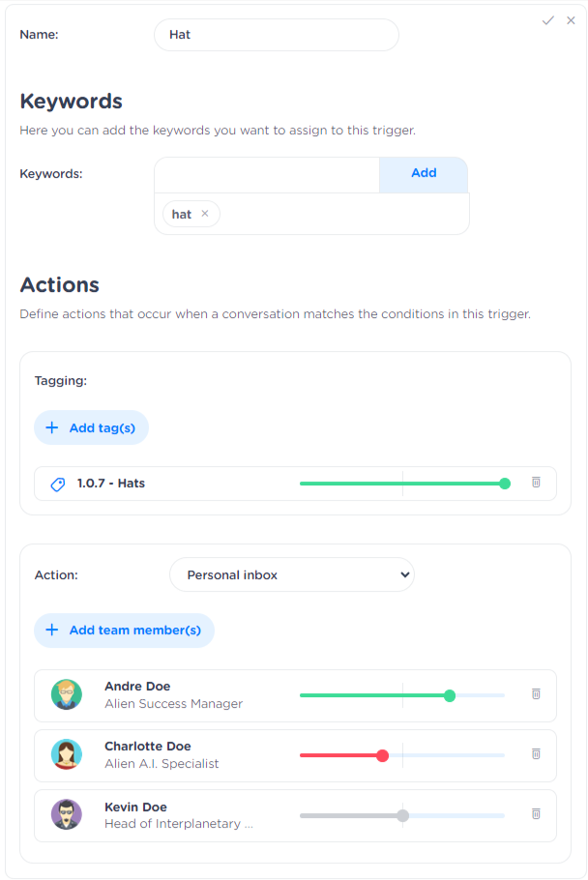Click Charlotte Doe's red slider handle

point(382,755)
